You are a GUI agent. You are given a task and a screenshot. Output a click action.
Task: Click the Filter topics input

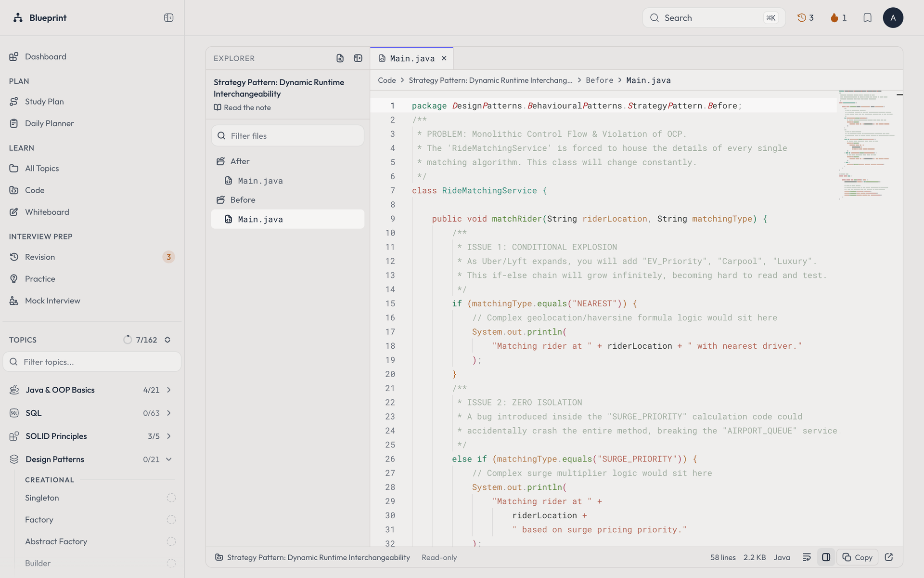click(x=92, y=362)
